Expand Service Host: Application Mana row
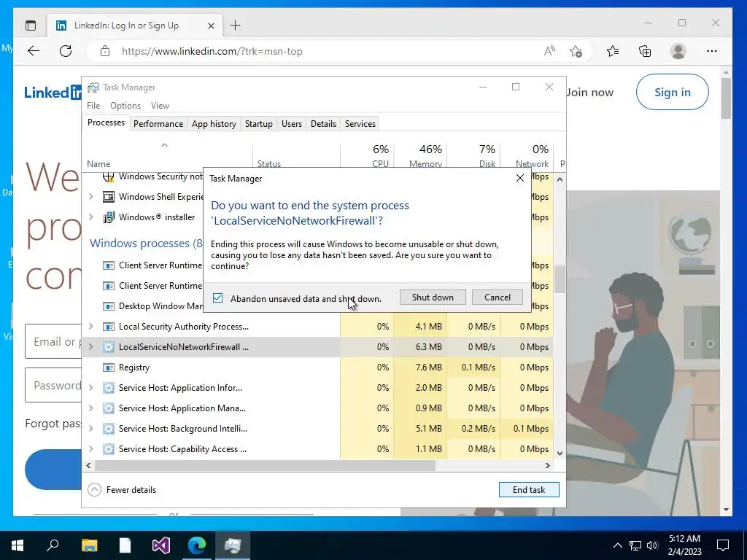This screenshot has height=560, width=747. [x=91, y=408]
